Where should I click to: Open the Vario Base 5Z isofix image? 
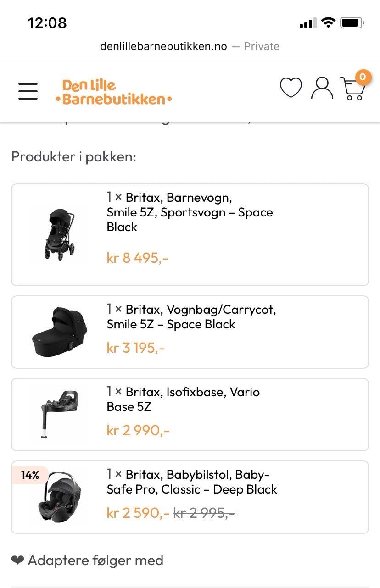[59, 414]
